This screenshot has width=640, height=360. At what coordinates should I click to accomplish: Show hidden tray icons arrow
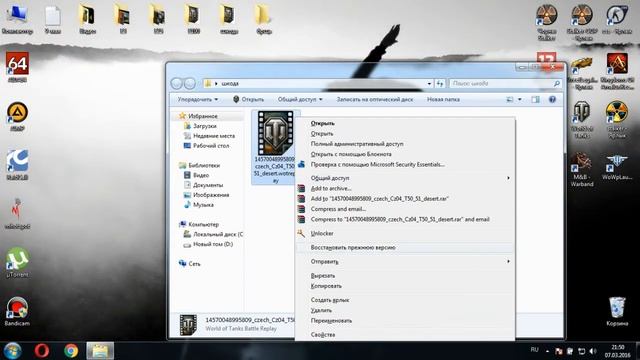click(547, 351)
